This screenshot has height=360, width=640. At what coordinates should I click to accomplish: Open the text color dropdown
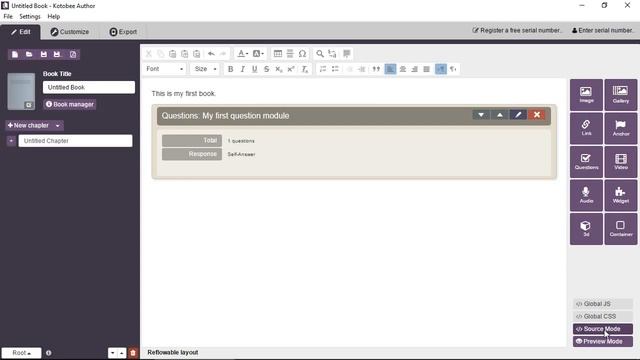pos(243,54)
